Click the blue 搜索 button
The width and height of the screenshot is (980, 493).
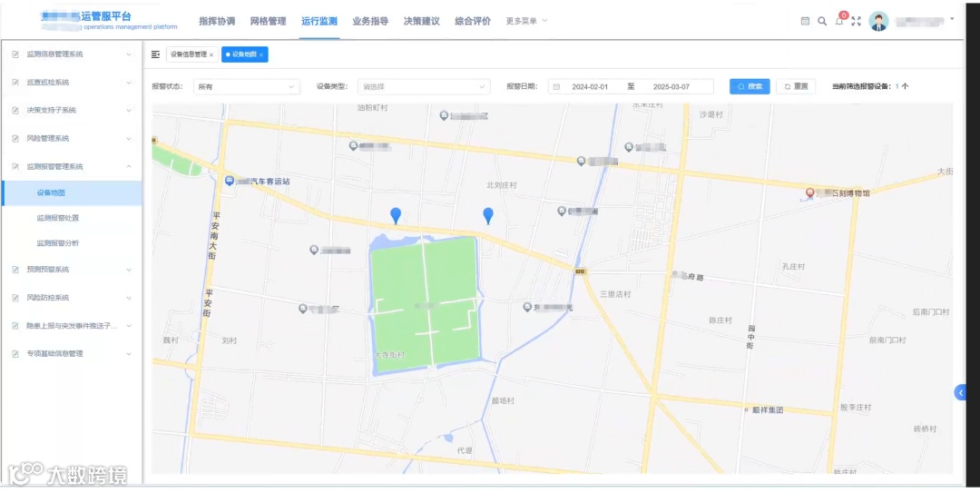click(x=750, y=86)
